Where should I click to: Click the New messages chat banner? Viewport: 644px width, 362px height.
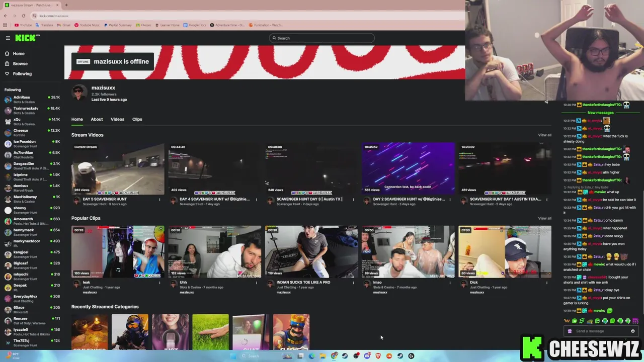pos(600,113)
